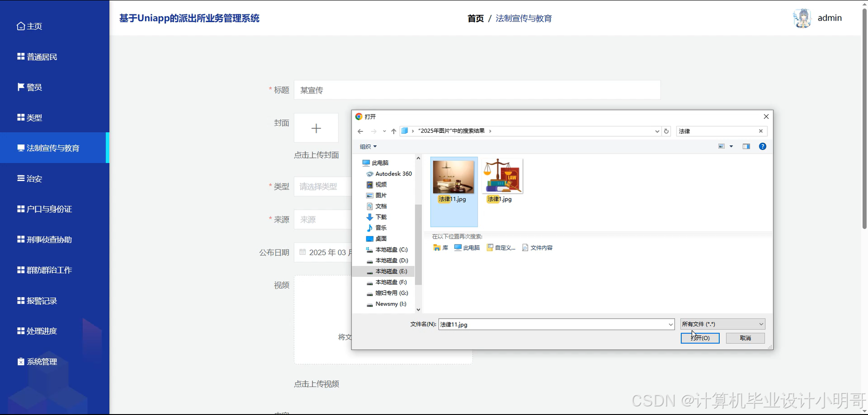Viewport: 868px width, 415px height.
Task: Click the preview pane icon in dialog toolbar
Action: pyautogui.click(x=746, y=146)
